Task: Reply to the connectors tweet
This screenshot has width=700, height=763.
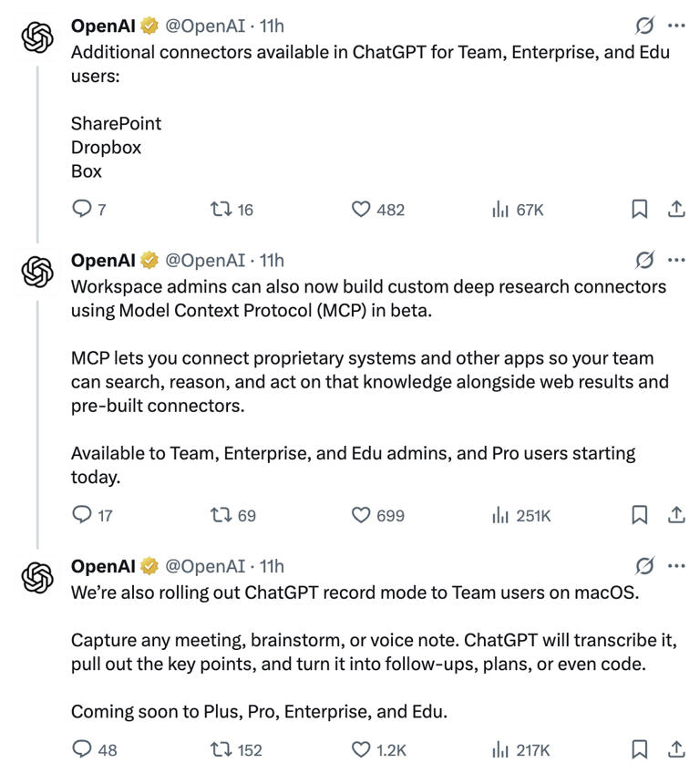Action: click(83, 209)
